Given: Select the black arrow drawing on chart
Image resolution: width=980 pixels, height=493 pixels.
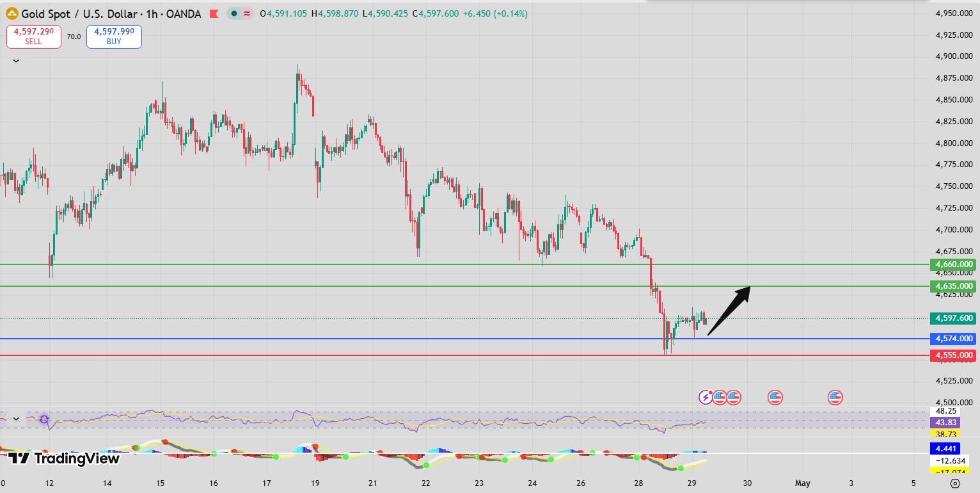Looking at the screenshot, I should click(728, 311).
